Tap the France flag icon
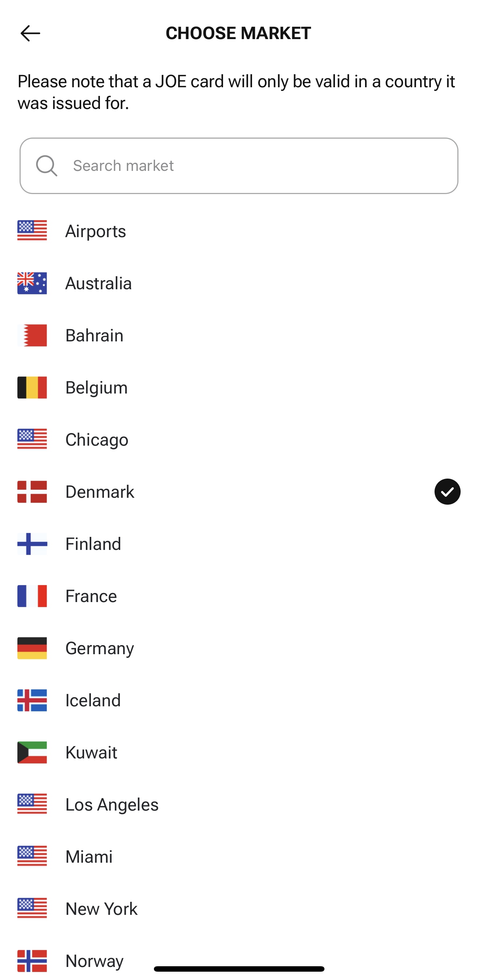 click(32, 596)
